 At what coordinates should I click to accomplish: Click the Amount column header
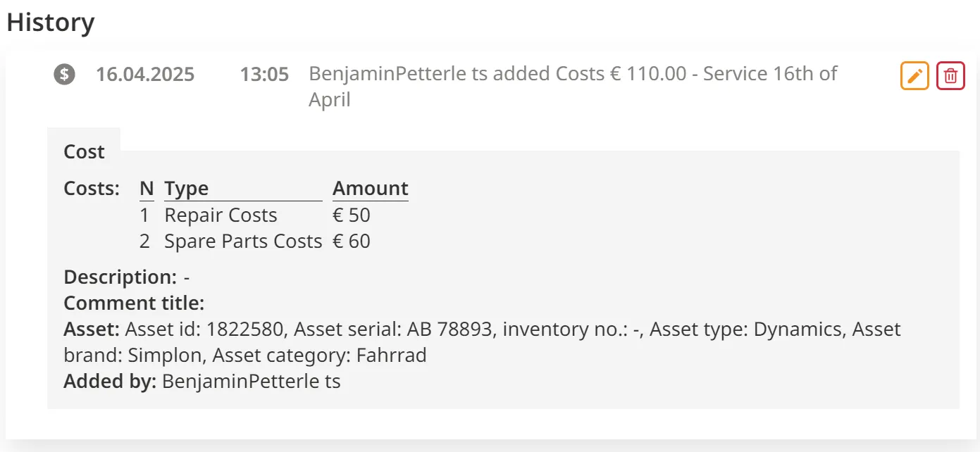point(370,189)
